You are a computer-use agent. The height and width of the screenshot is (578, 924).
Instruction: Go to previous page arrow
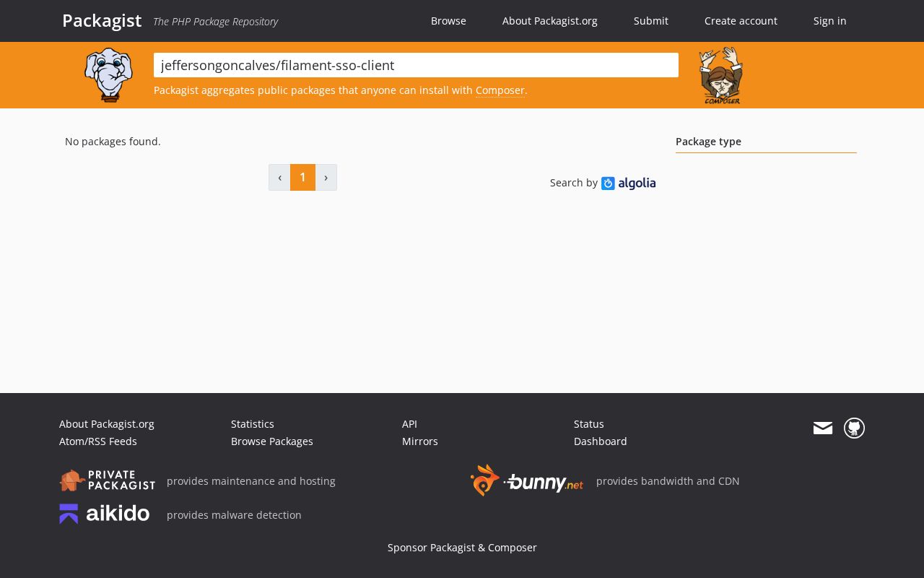279,177
